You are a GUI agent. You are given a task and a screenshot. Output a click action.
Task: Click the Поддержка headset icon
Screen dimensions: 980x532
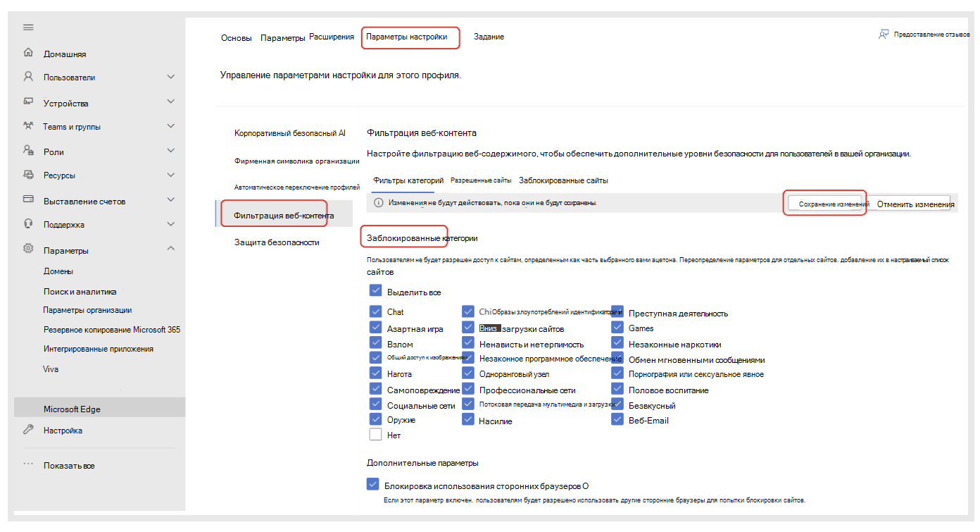click(28, 224)
